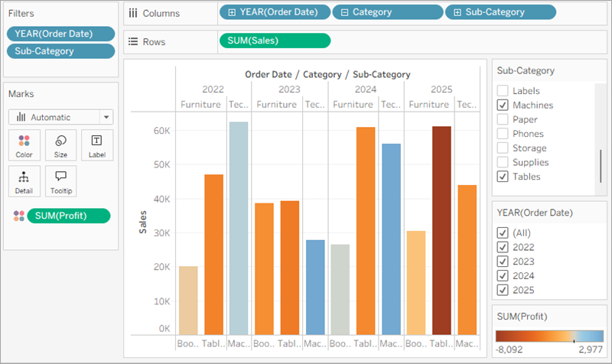Enable the Phones sub-category checkbox
This screenshot has width=612, height=364.
(x=503, y=134)
